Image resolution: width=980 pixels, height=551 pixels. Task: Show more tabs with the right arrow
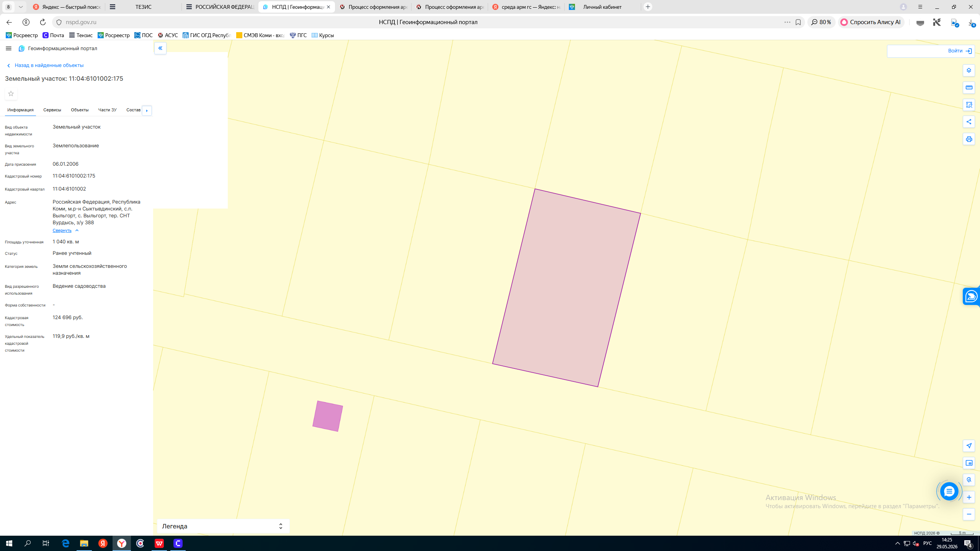click(x=147, y=111)
